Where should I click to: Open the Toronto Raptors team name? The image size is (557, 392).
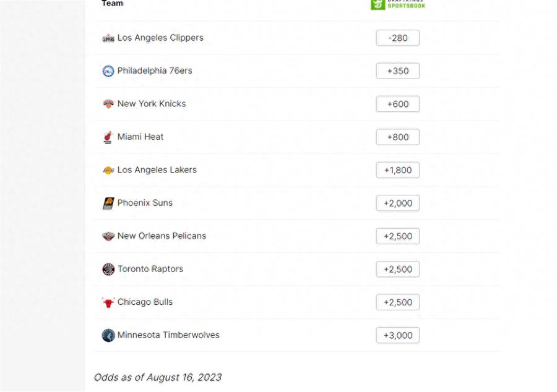click(x=150, y=269)
